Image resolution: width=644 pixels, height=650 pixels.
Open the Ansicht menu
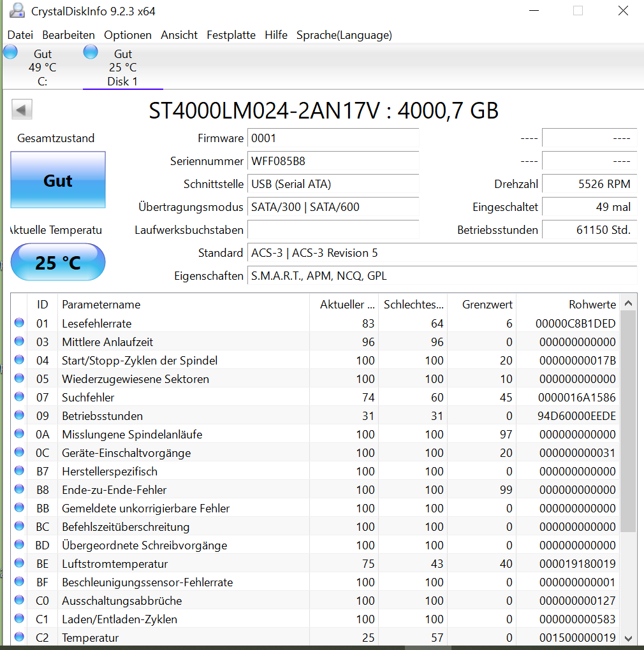click(179, 35)
